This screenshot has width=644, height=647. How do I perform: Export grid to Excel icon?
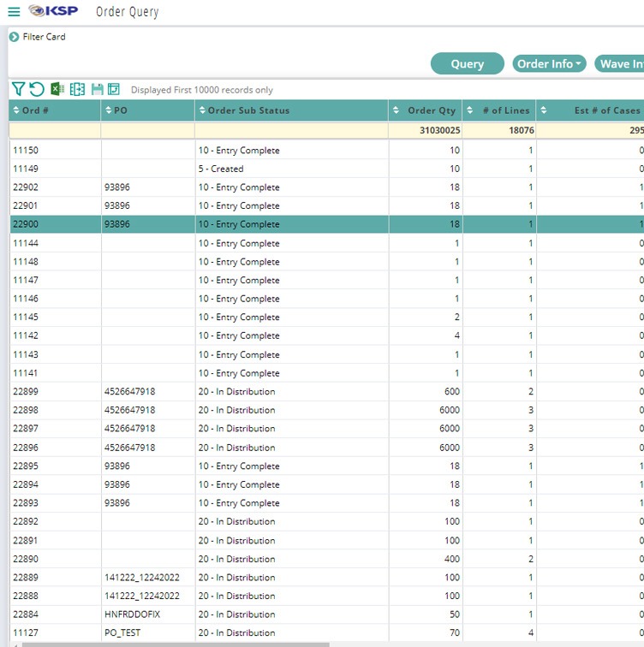(57, 89)
